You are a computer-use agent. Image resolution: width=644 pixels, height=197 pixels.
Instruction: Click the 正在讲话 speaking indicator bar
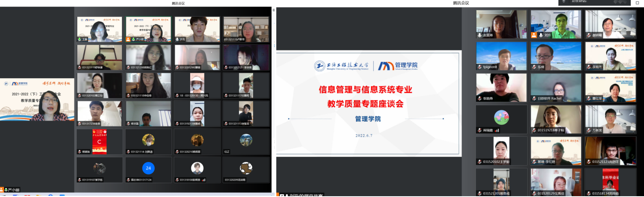[595, 2]
